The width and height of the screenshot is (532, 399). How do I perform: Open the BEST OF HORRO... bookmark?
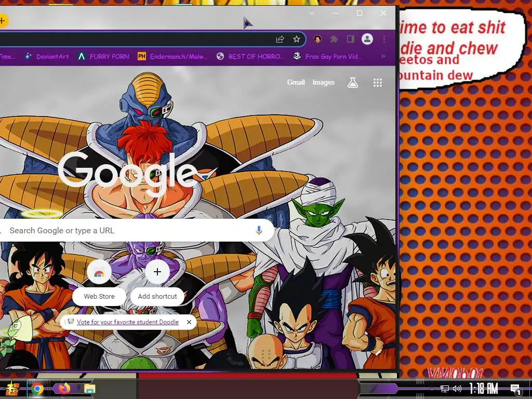(250, 56)
